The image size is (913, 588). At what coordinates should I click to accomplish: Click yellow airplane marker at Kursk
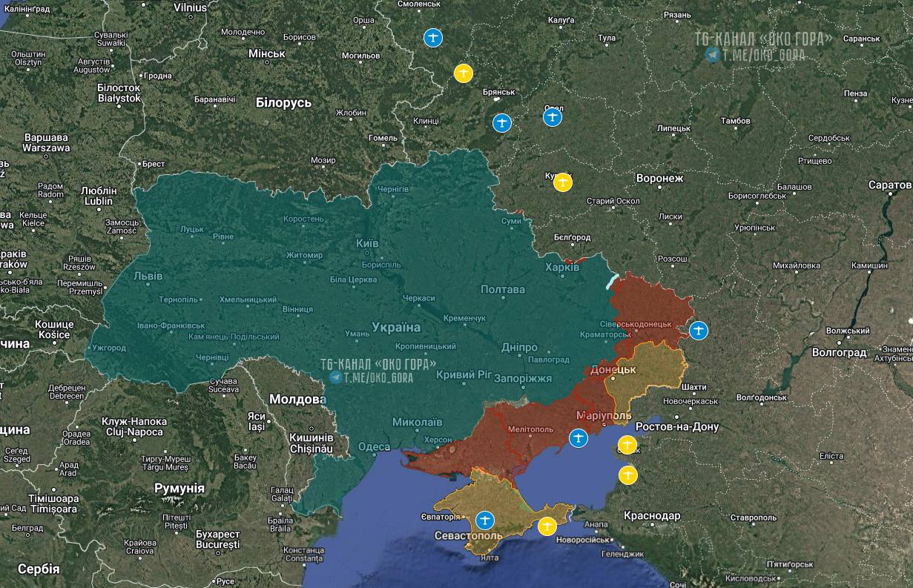click(563, 182)
